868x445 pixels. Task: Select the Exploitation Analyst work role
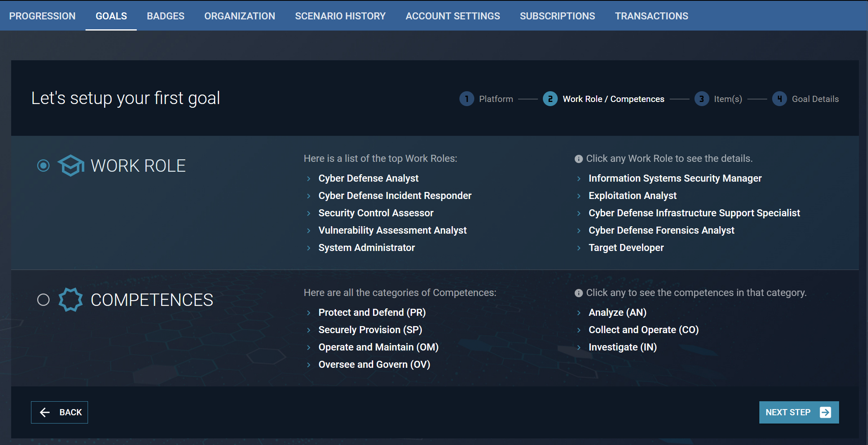pos(632,195)
